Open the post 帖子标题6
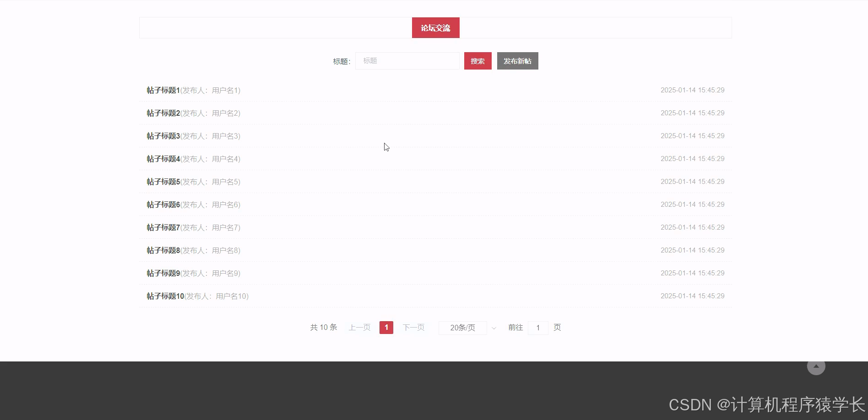This screenshot has height=420, width=868. click(x=163, y=205)
